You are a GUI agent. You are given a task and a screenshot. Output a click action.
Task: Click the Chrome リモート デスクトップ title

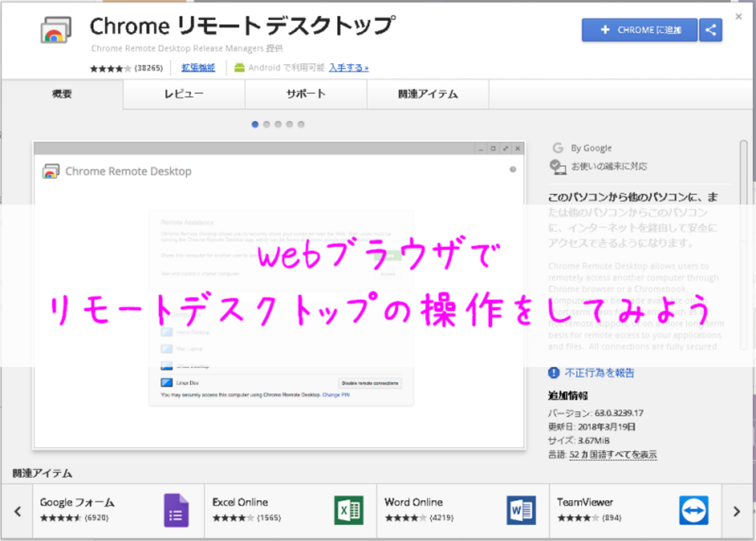tap(243, 26)
